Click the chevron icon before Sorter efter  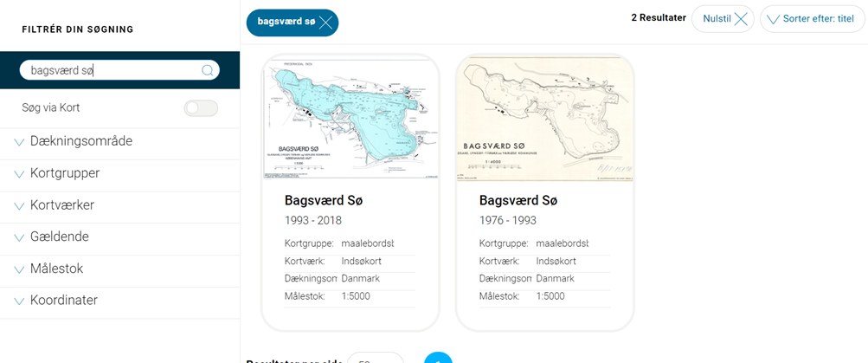coord(774,19)
